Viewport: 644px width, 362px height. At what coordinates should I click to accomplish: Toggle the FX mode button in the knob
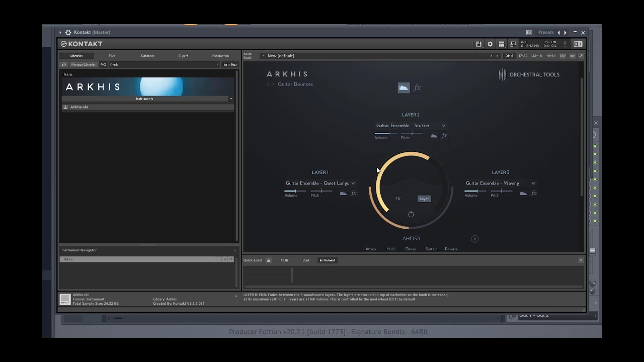(x=398, y=199)
